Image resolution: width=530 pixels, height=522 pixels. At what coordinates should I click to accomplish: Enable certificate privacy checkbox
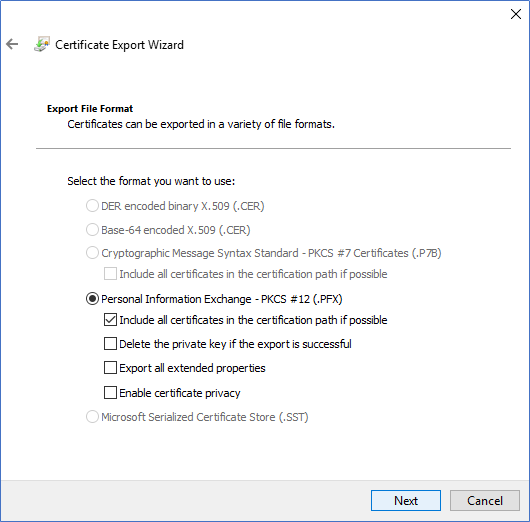click(110, 393)
